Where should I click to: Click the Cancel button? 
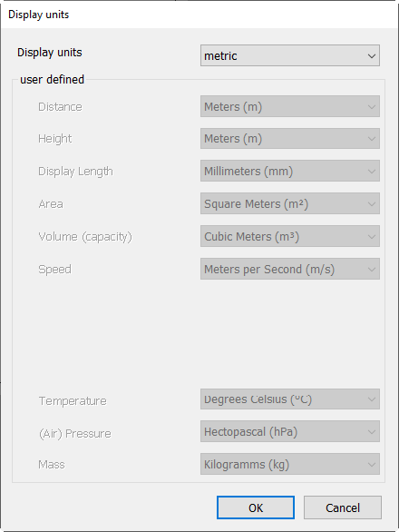click(x=343, y=507)
